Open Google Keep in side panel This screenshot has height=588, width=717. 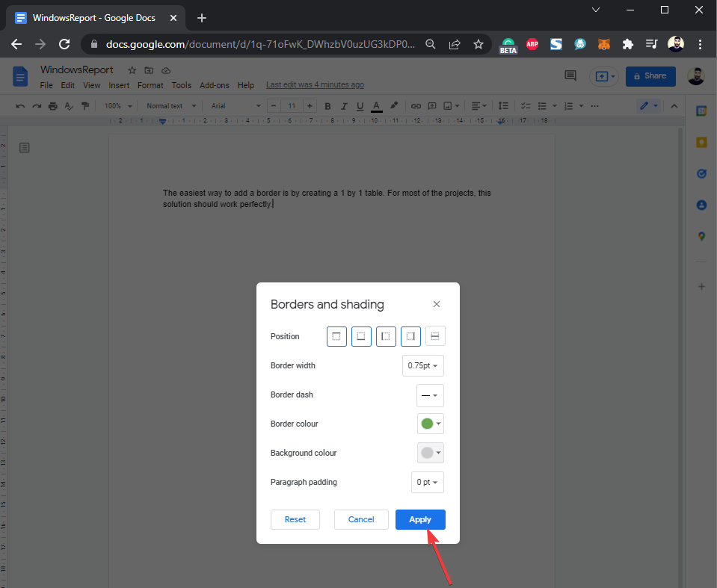[701, 143]
